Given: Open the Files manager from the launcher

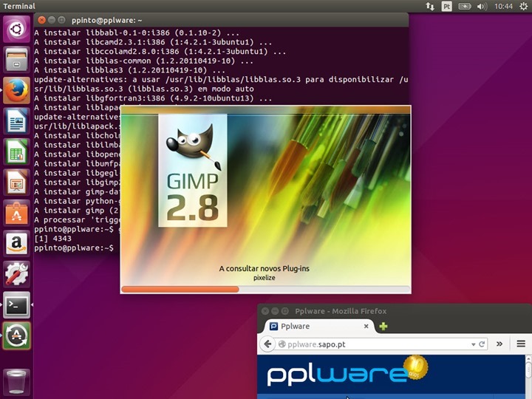Looking at the screenshot, I should (x=16, y=60).
